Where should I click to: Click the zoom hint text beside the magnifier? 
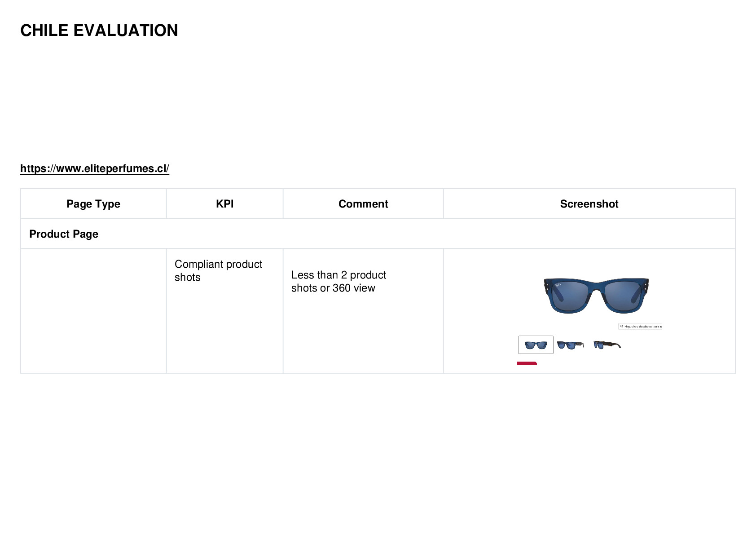tap(643, 327)
